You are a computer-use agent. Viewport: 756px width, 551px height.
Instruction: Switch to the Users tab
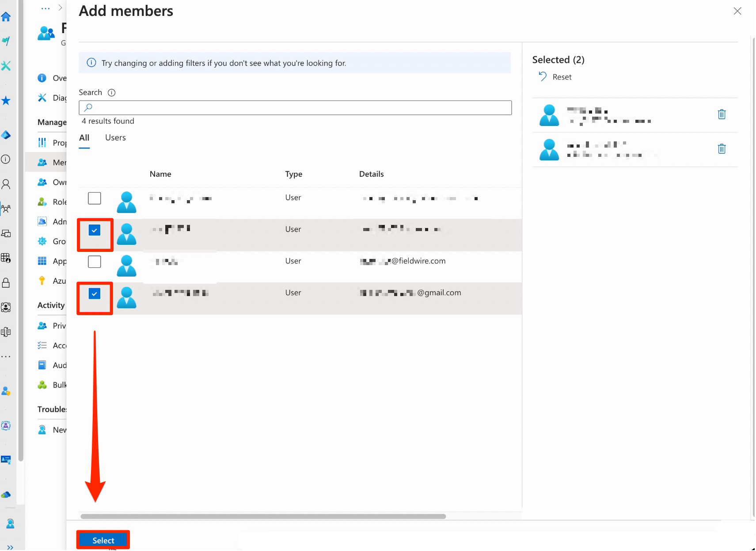point(115,137)
